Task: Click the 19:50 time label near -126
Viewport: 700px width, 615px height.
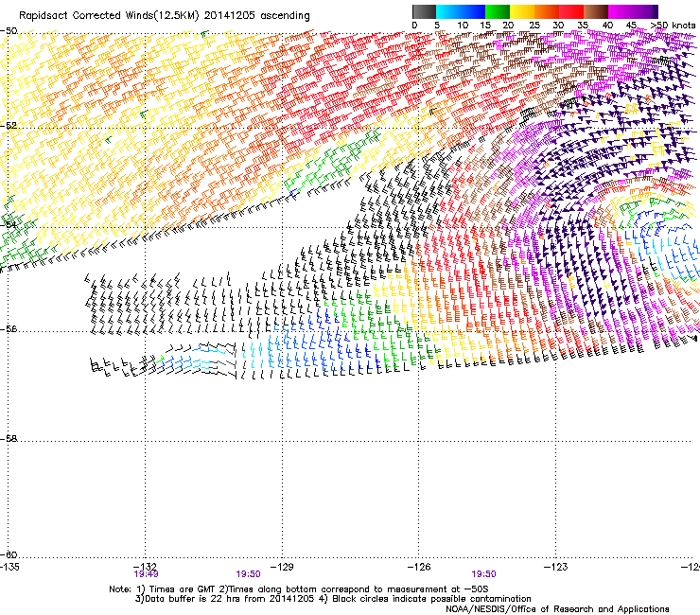Action: tap(484, 574)
